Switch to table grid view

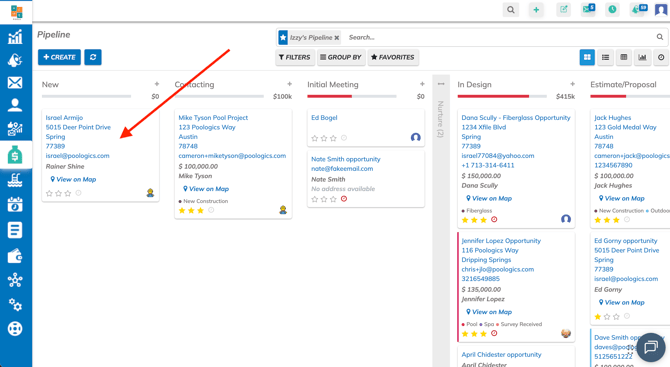tap(624, 57)
